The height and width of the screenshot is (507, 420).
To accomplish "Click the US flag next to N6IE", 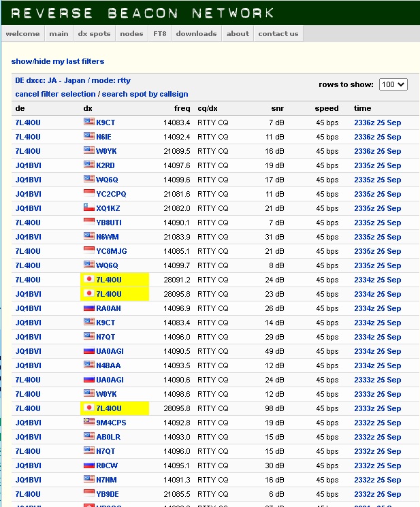I will tap(89, 136).
